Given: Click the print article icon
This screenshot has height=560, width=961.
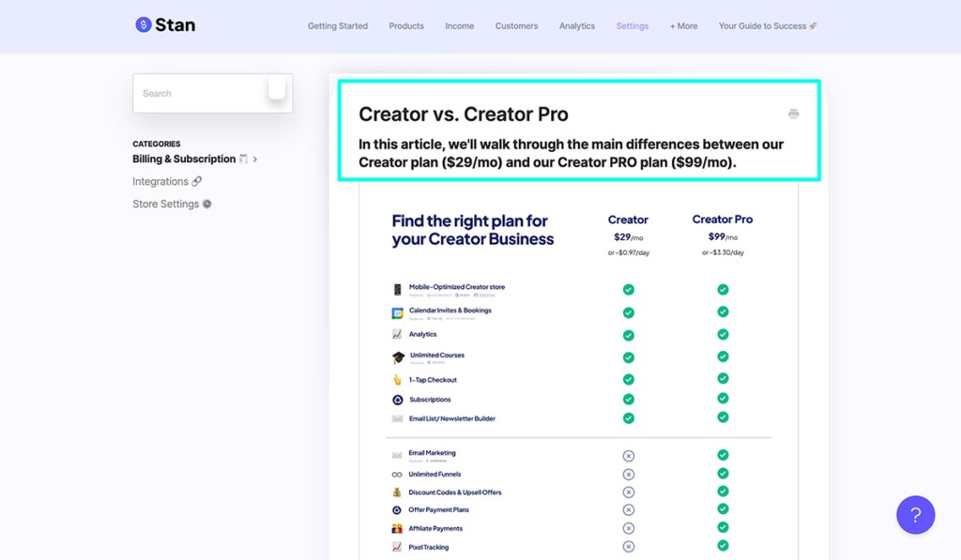Looking at the screenshot, I should 793,114.
